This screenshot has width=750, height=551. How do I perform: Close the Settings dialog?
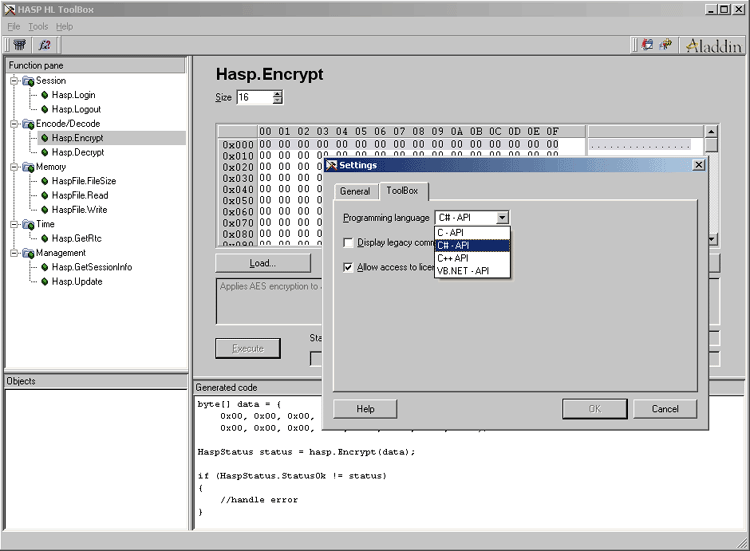click(698, 165)
